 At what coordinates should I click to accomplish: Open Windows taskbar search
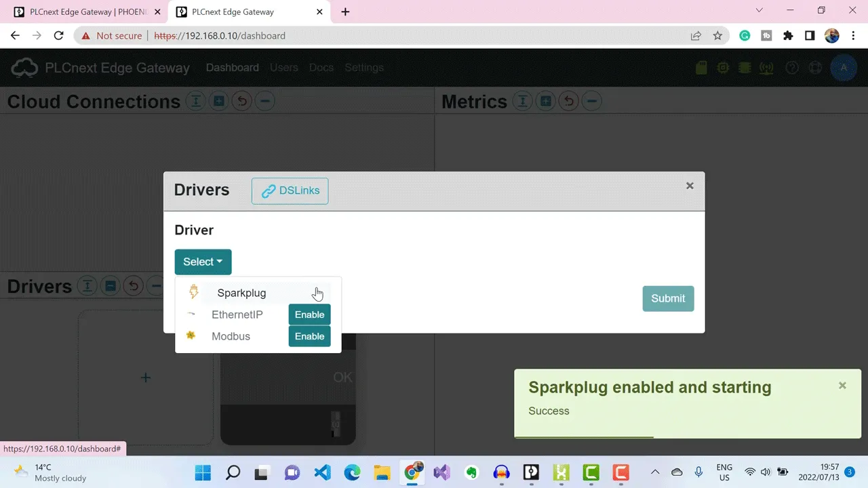tap(233, 472)
